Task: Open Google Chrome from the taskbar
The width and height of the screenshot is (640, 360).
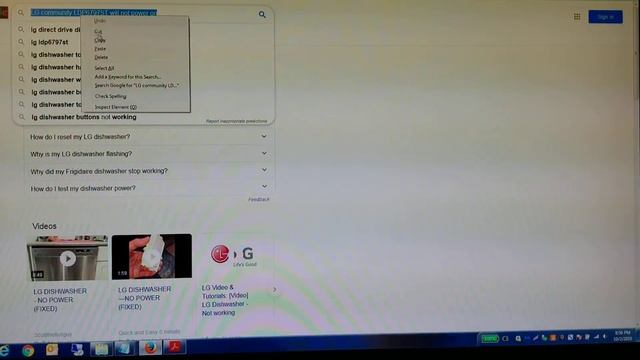Action: point(28,351)
